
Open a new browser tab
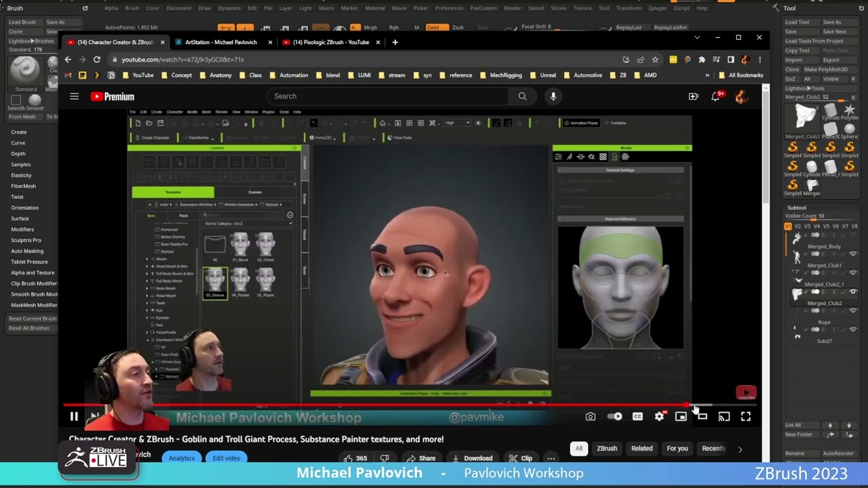pyautogui.click(x=395, y=42)
